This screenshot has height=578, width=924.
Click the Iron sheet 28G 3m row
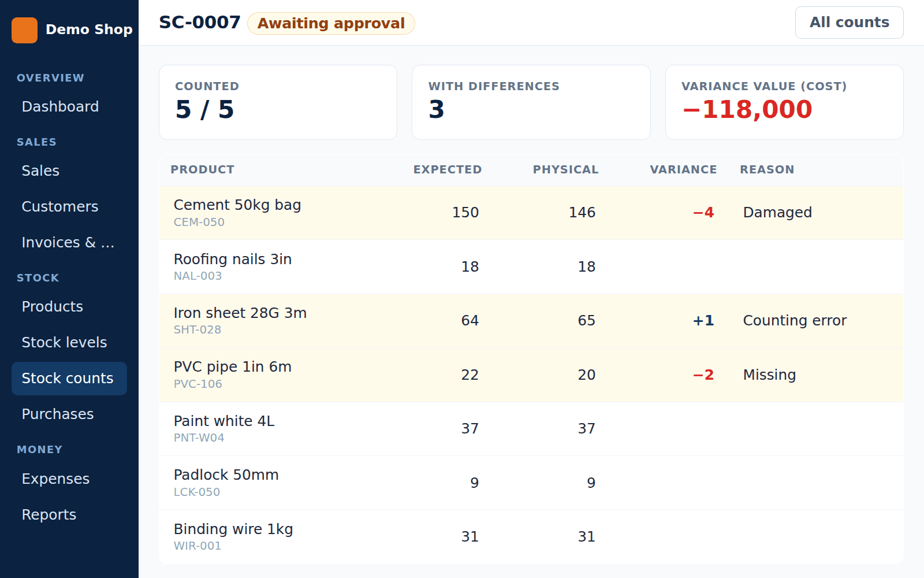pos(531,321)
